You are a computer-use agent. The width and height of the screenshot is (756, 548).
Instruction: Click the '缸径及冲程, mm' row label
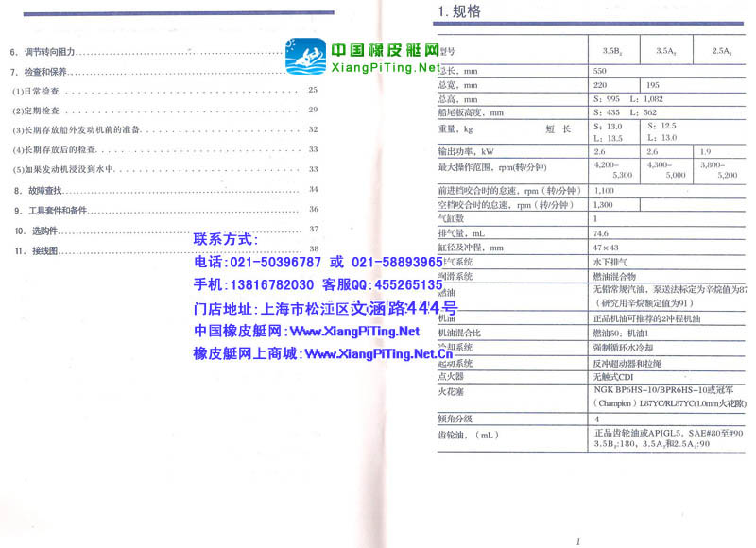click(x=471, y=248)
